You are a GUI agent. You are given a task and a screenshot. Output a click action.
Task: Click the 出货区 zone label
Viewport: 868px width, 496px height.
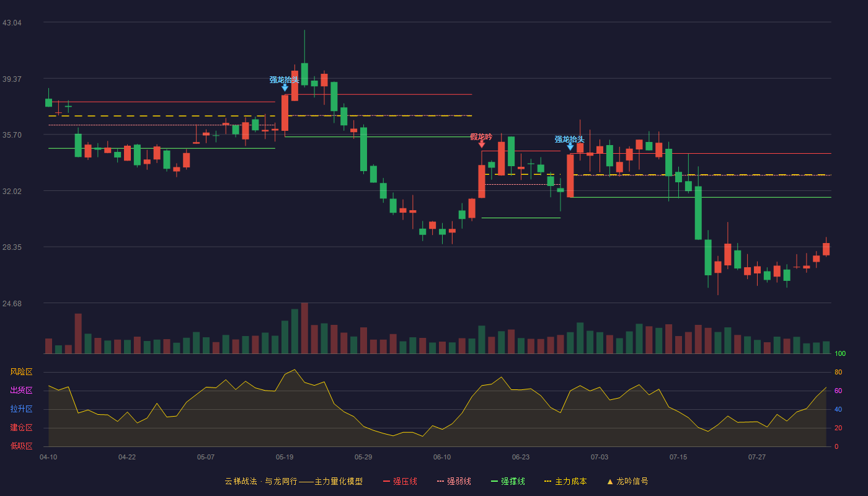pyautogui.click(x=21, y=391)
